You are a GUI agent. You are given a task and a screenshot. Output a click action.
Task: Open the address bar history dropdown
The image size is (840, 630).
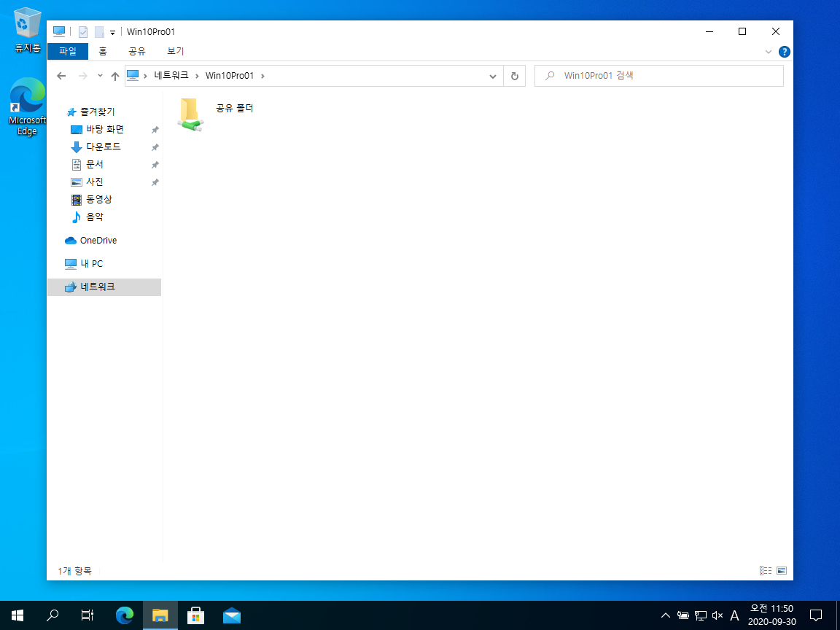(493, 76)
